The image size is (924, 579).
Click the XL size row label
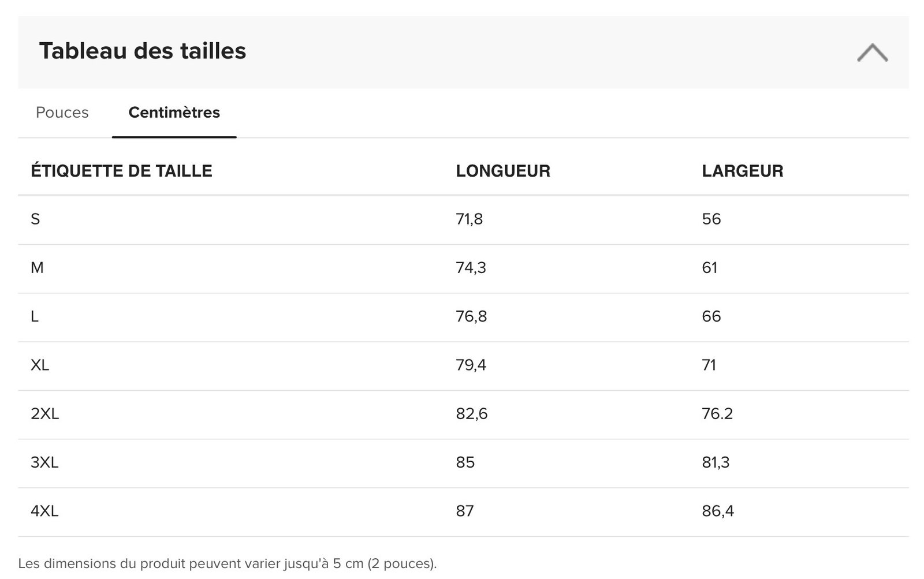40,365
